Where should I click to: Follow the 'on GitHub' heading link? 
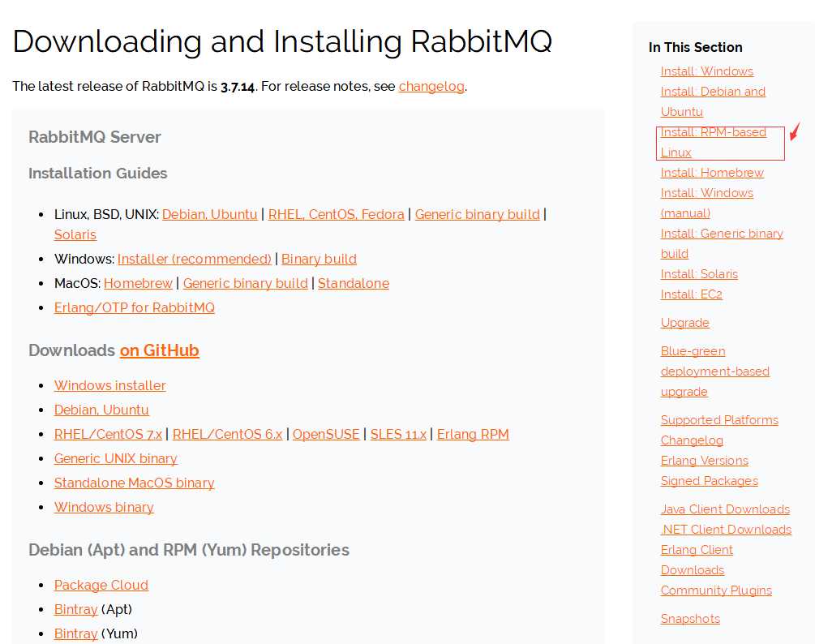160,350
